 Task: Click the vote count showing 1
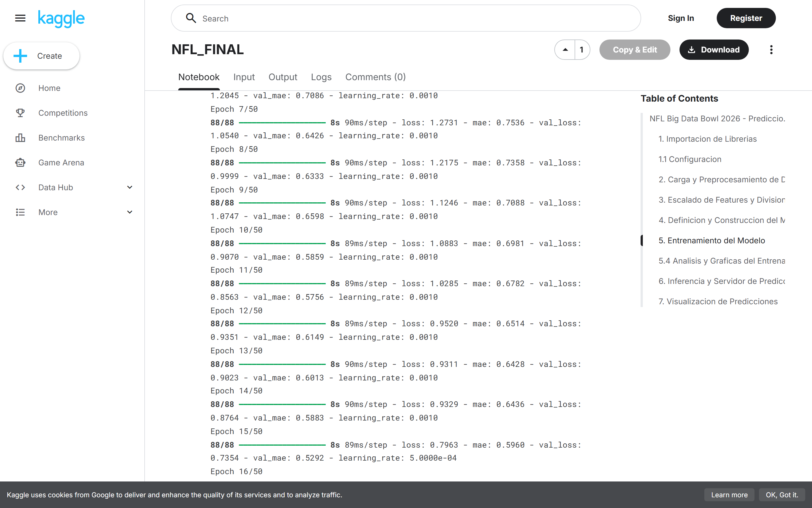coord(582,50)
